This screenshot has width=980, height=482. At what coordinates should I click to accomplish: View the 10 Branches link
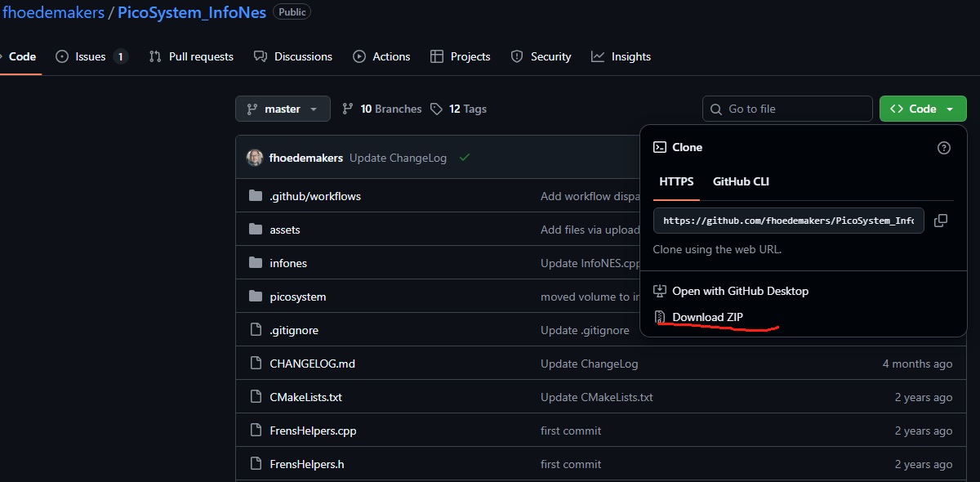pyautogui.click(x=381, y=109)
